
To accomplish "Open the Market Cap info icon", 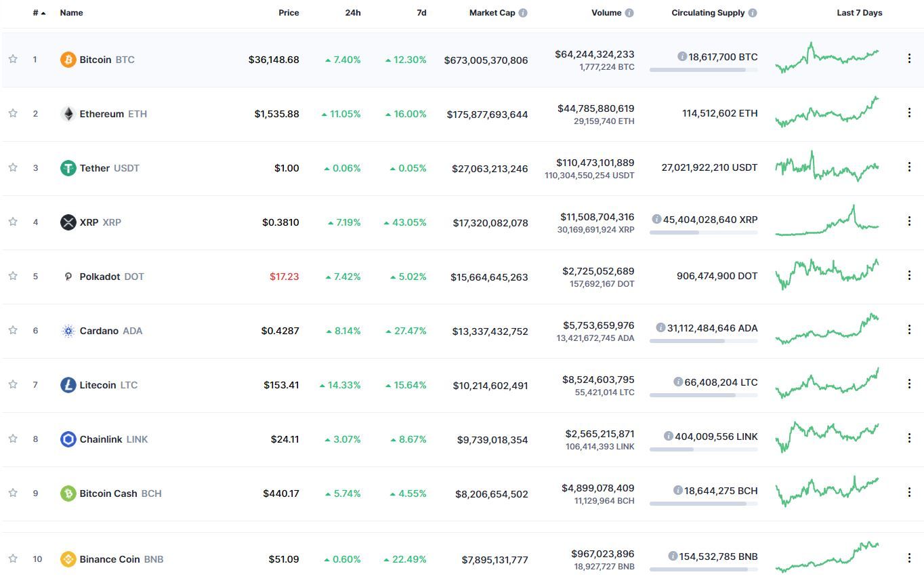I will coord(523,13).
